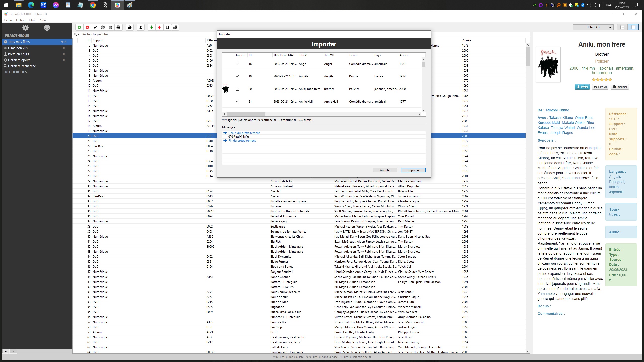Uncheck import checkbox for Aniki, mon frere

pos(237,89)
